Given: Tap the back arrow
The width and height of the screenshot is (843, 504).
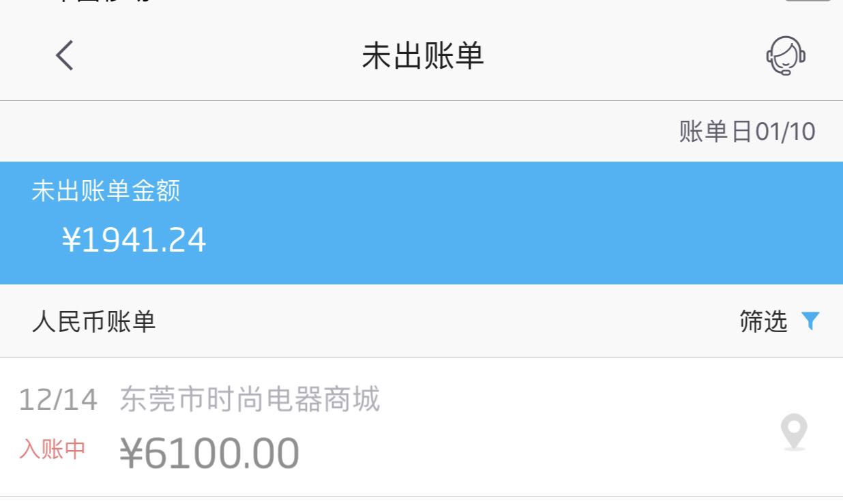Looking at the screenshot, I should coord(65,55).
